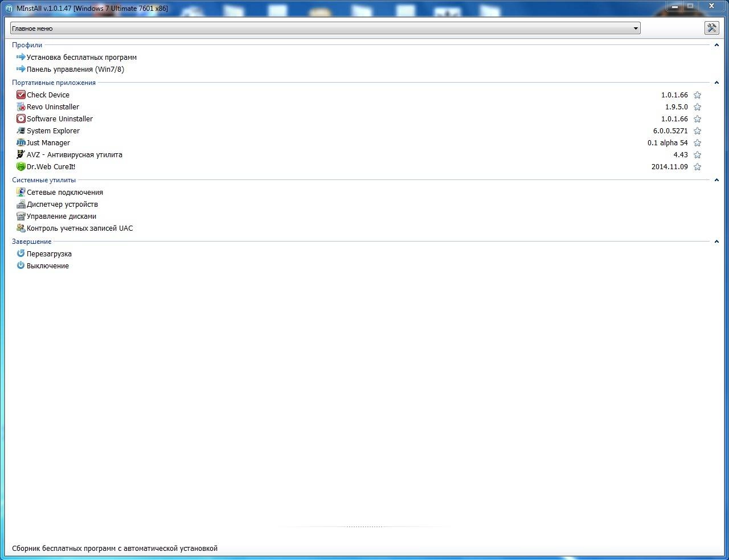The height and width of the screenshot is (560, 729).
Task: Click status text Сборник бесплатных программ
Action: point(114,548)
